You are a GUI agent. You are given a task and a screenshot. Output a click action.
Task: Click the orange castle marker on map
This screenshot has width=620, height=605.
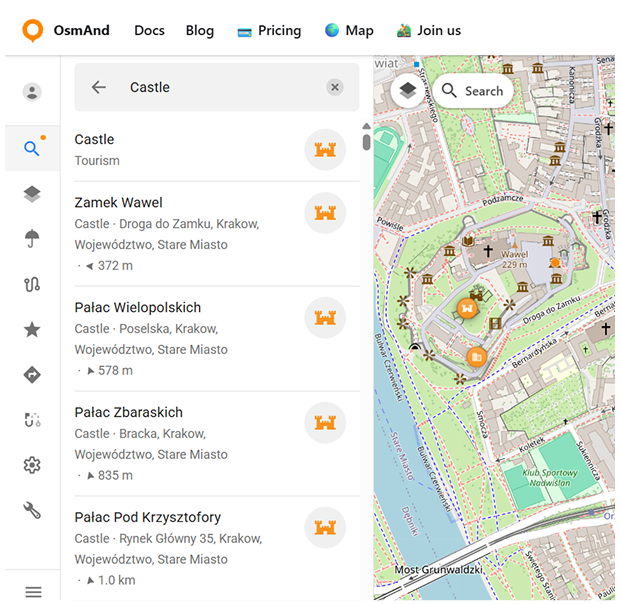click(x=466, y=309)
